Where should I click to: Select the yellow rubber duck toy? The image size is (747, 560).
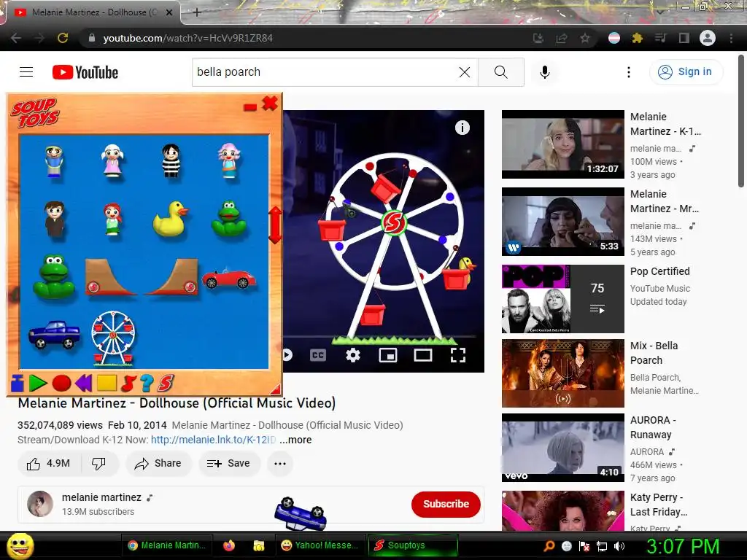tap(170, 219)
